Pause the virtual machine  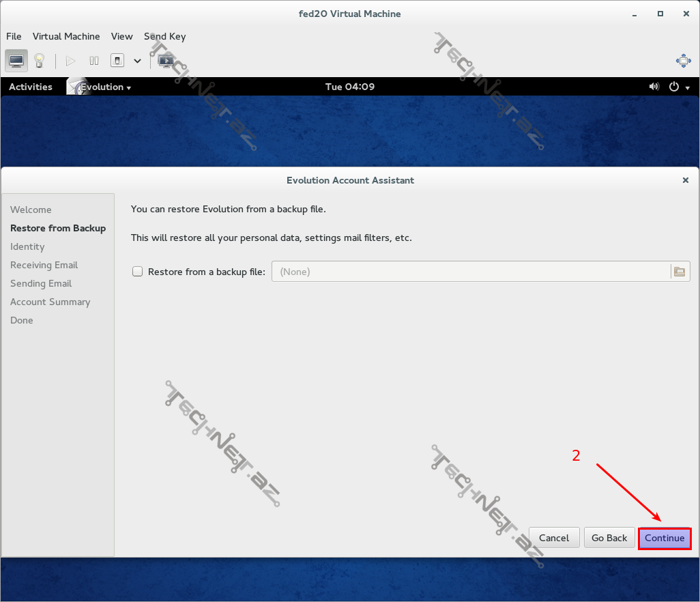pyautogui.click(x=94, y=61)
